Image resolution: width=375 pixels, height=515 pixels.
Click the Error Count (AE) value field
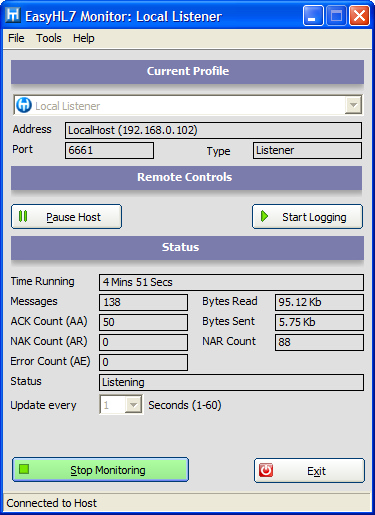pos(143,362)
